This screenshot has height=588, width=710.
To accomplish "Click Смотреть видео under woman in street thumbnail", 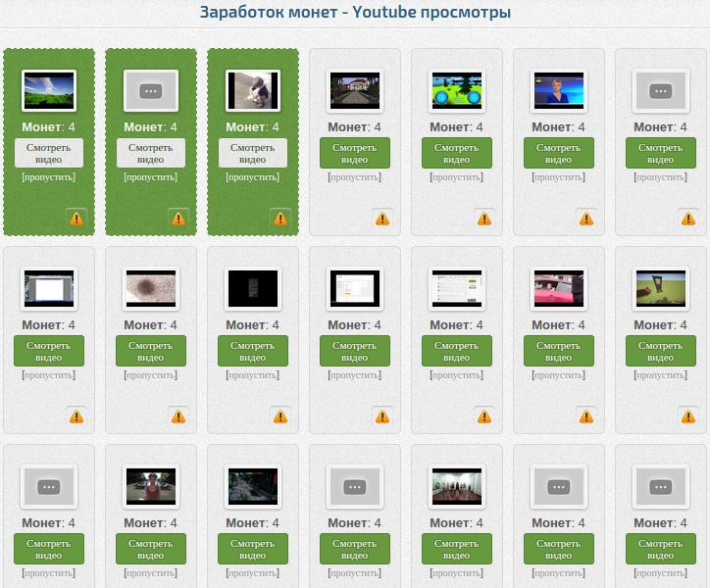I will pos(151,549).
